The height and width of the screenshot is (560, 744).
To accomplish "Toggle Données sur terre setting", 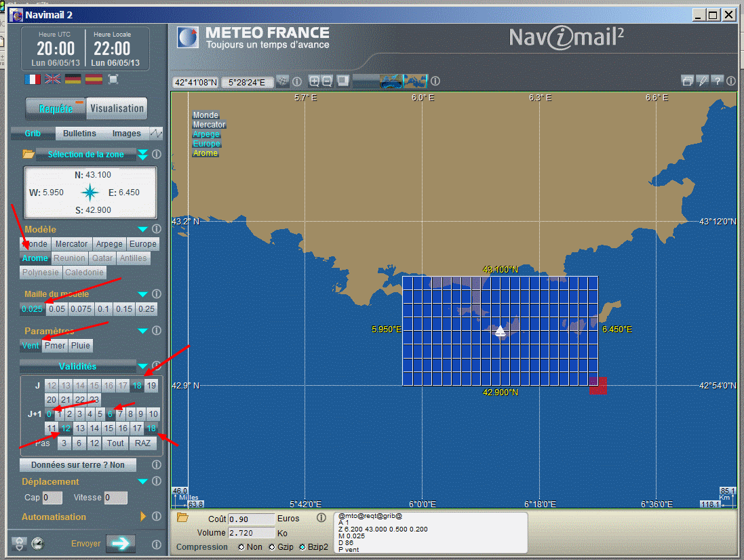I will coord(78,464).
